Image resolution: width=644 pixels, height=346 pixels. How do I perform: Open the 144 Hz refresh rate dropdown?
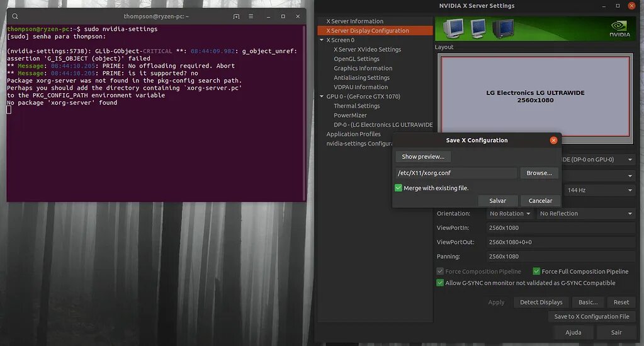600,190
